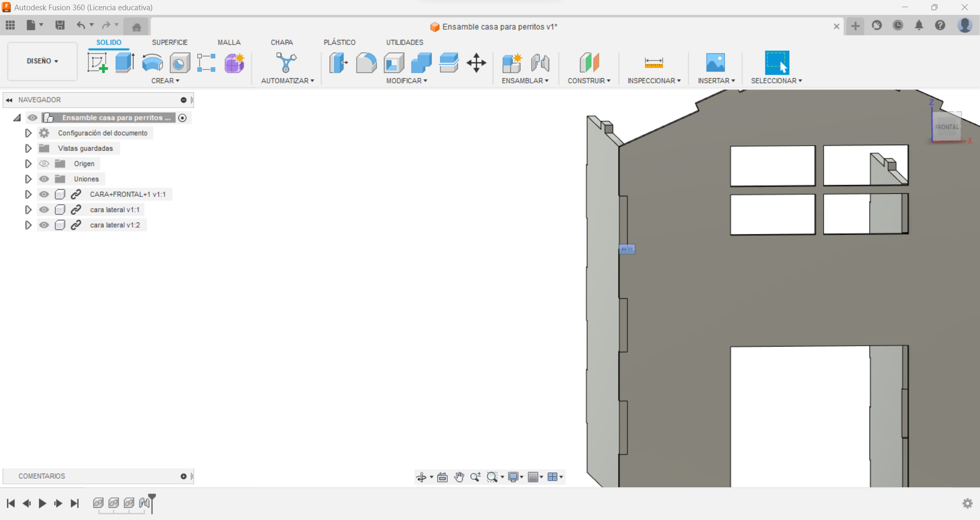Click the timeline playhead marker

(152, 498)
